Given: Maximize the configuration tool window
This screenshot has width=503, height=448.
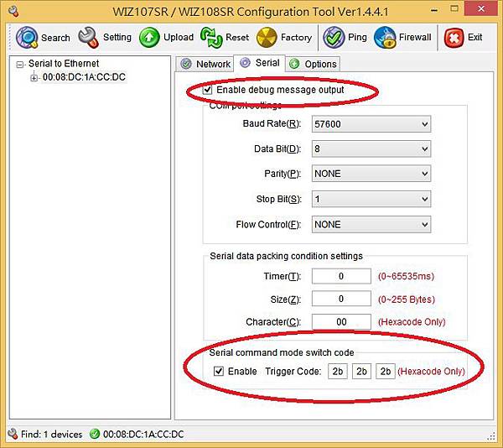Looking at the screenshot, I should [x=454, y=9].
